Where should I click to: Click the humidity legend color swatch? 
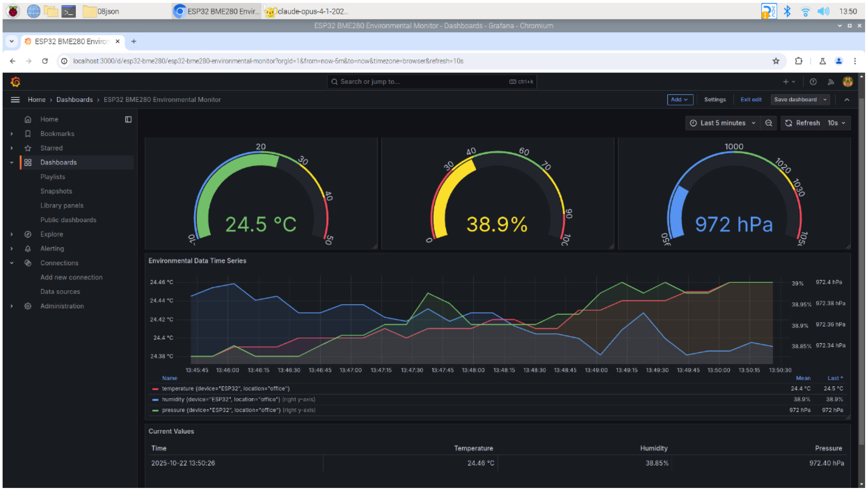(156, 400)
